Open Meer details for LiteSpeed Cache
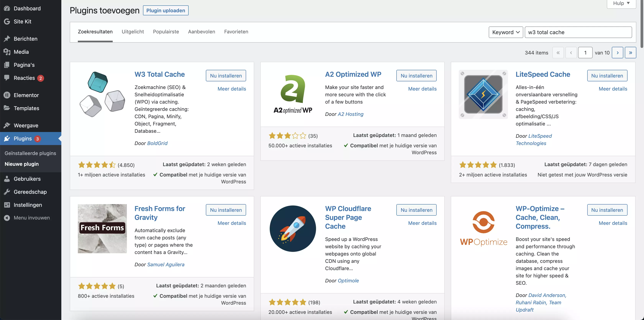 pos(613,89)
